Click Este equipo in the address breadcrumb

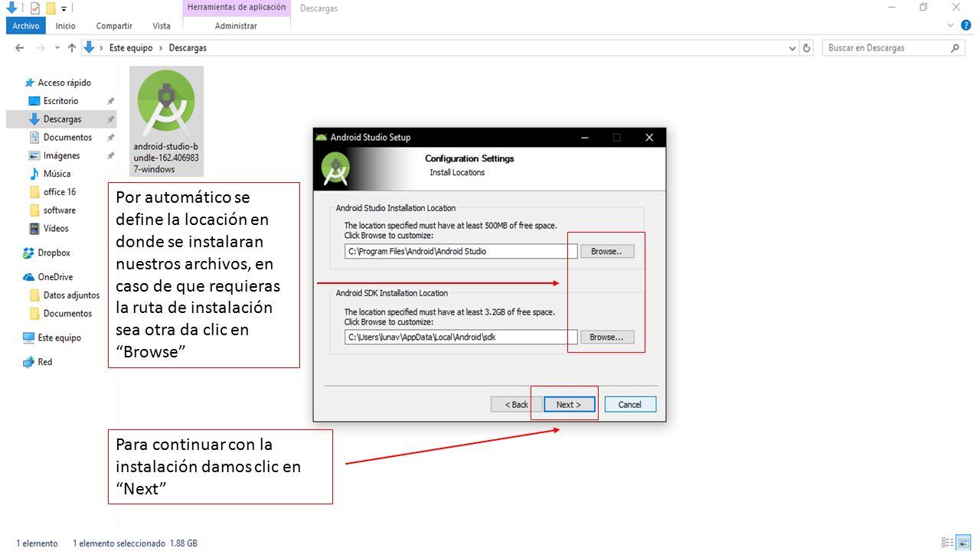tap(131, 47)
